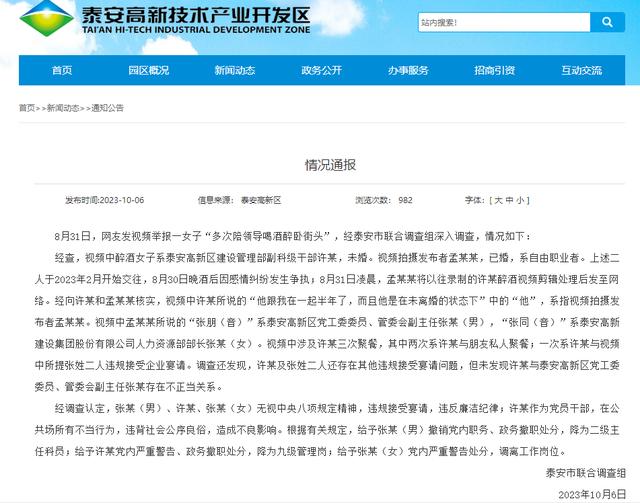Open the 办事服务 menu item
This screenshot has width=640, height=503.
[408, 70]
